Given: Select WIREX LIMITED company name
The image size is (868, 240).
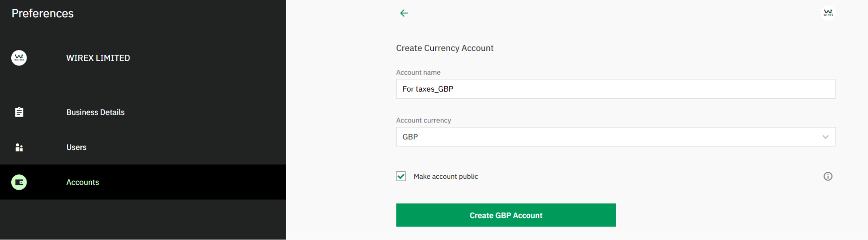Looking at the screenshot, I should point(98,58).
